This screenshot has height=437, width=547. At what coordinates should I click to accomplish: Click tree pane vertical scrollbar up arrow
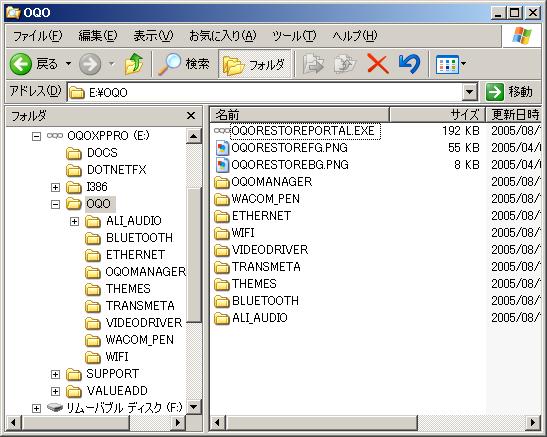pyautogui.click(x=194, y=136)
